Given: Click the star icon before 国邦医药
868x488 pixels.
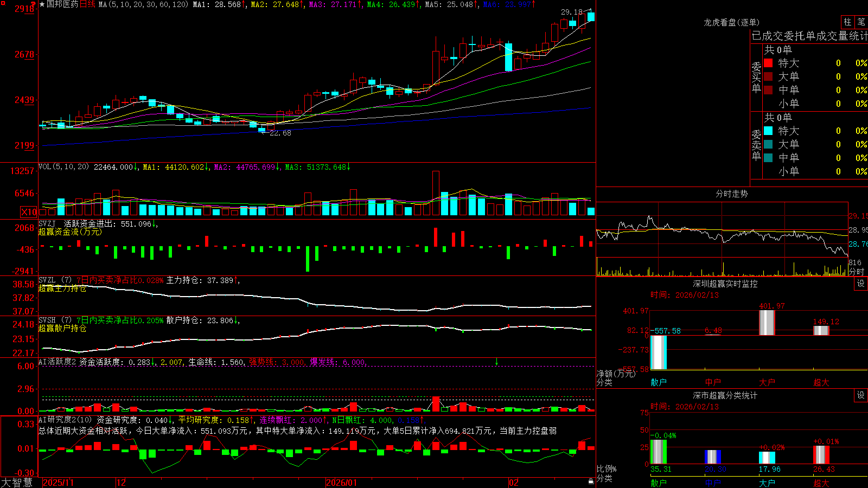Looking at the screenshot, I should (42, 4).
